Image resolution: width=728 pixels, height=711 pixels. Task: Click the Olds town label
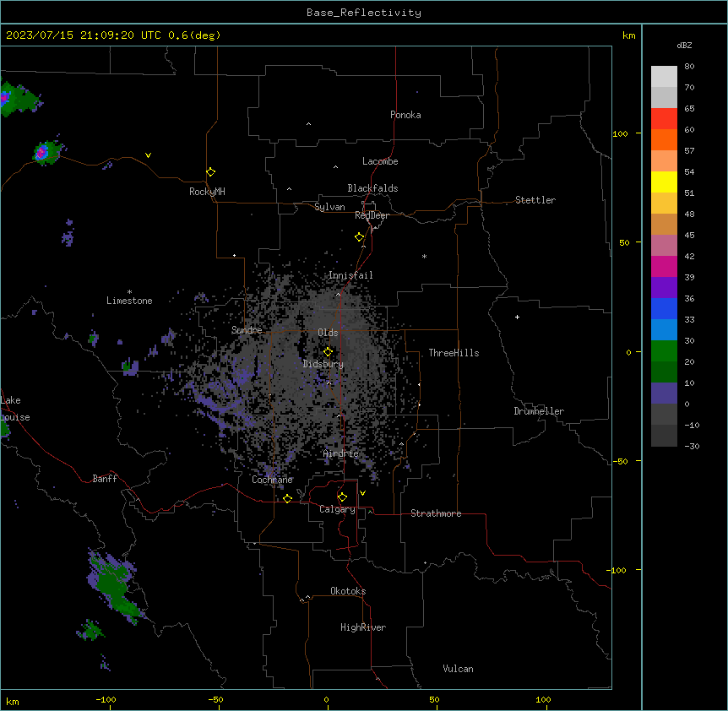(x=328, y=333)
